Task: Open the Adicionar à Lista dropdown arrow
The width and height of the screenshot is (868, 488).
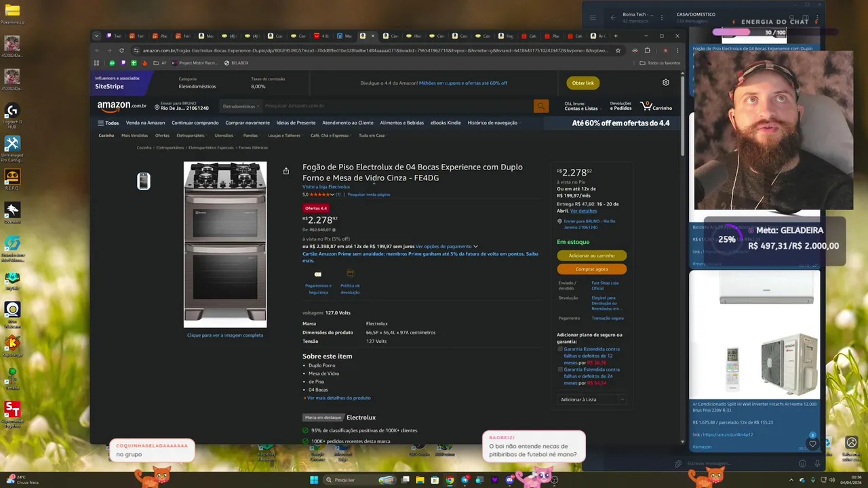Action: tap(622, 399)
